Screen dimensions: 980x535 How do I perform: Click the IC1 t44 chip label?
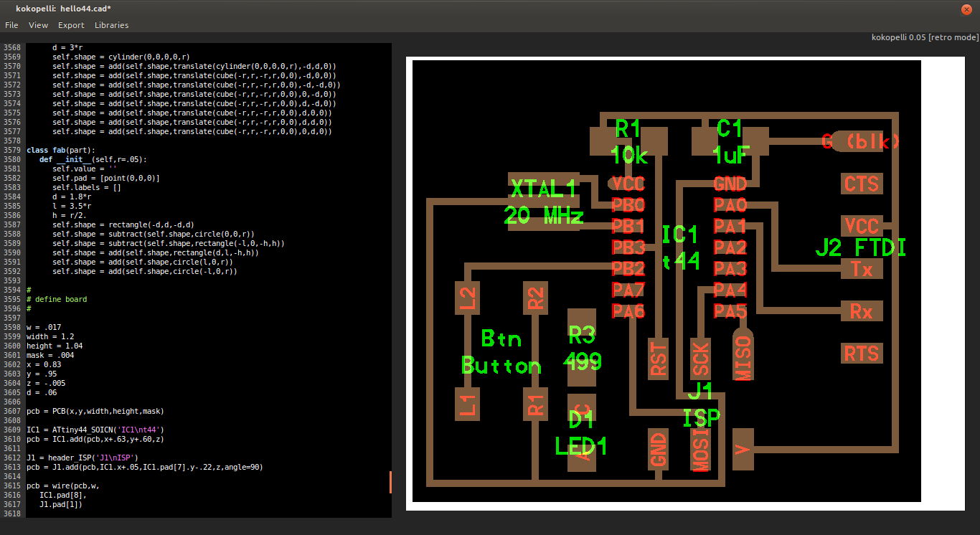point(680,247)
